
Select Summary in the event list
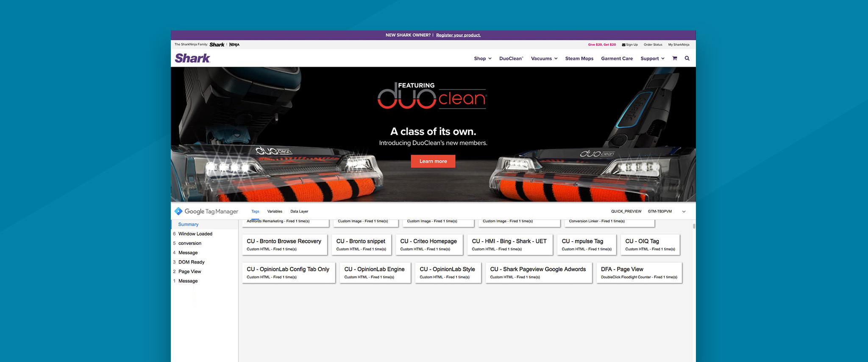pyautogui.click(x=205, y=224)
